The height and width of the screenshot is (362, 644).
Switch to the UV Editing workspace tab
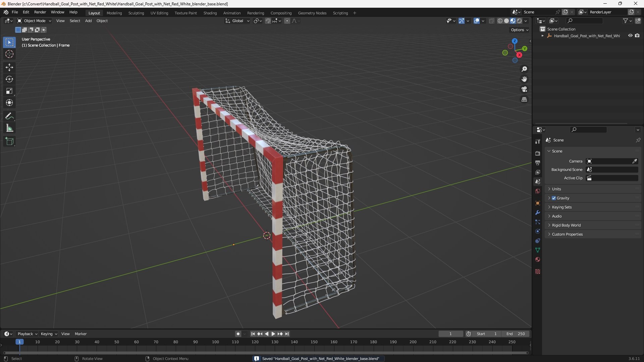point(159,13)
